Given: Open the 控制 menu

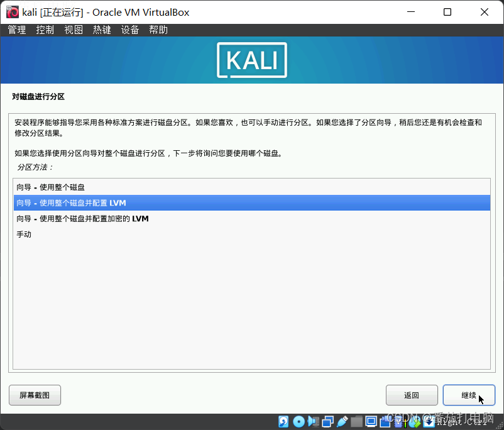Looking at the screenshot, I should [x=45, y=30].
